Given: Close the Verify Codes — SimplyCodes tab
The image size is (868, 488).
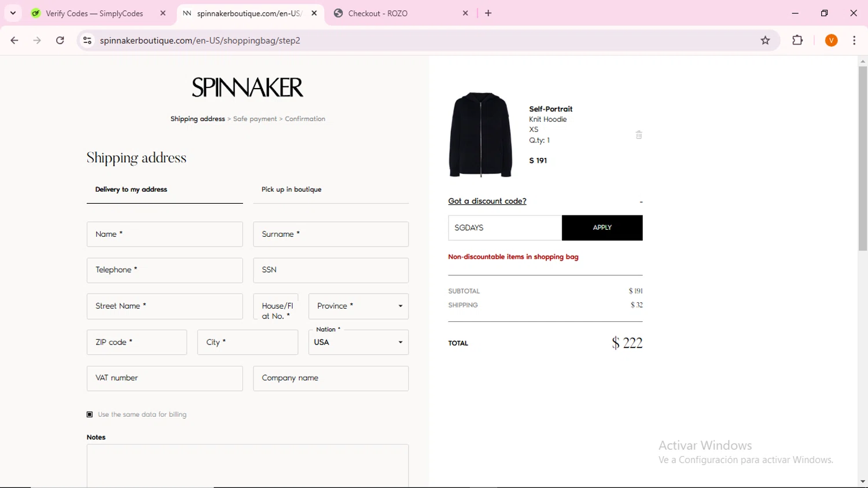Looking at the screenshot, I should [x=163, y=13].
